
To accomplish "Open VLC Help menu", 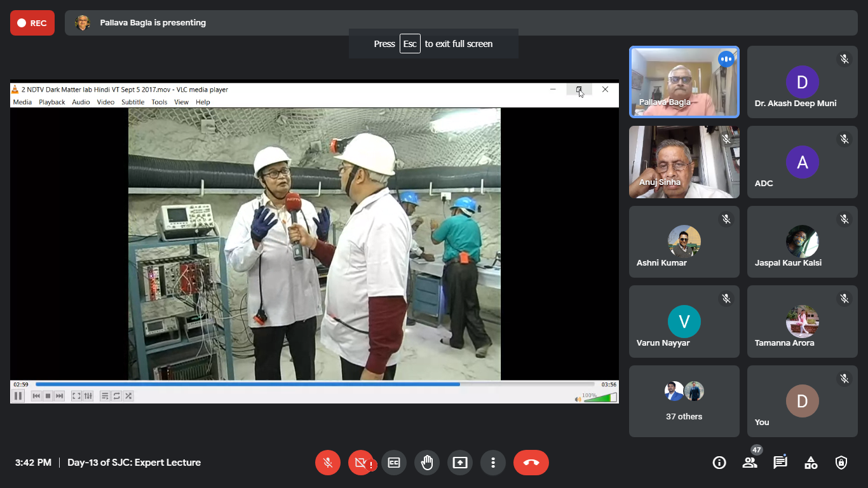I will coord(203,102).
